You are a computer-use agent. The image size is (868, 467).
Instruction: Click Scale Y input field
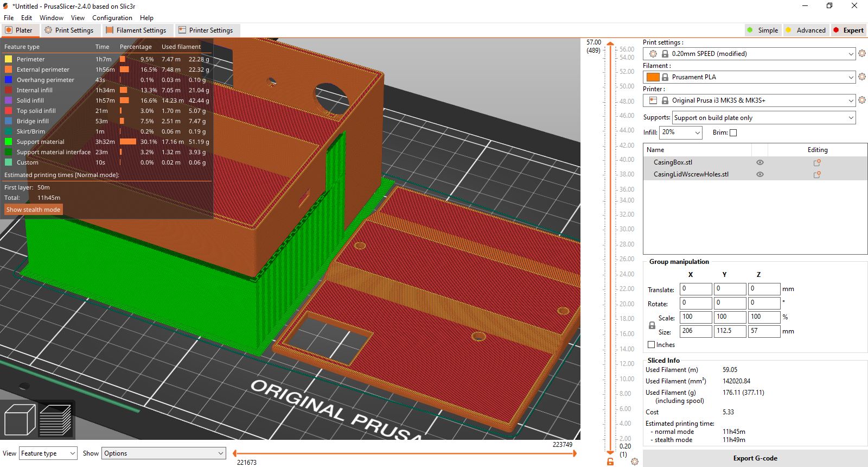pos(730,317)
